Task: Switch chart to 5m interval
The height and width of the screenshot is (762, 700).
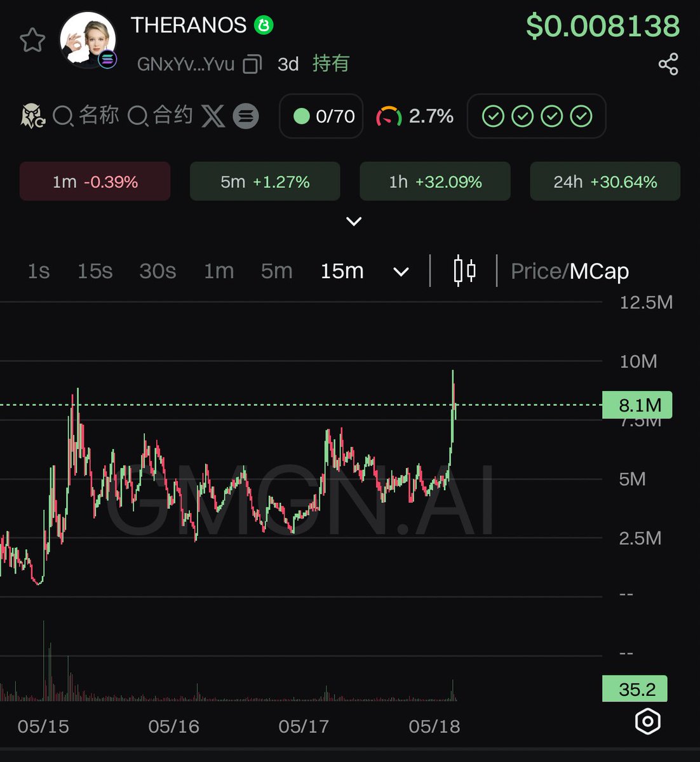Action: 277,271
